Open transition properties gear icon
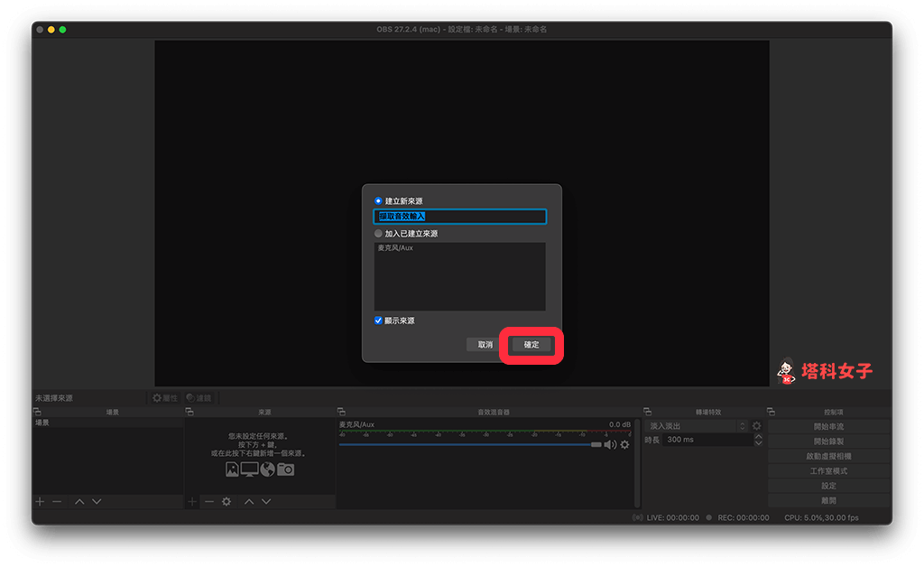 coord(757,426)
